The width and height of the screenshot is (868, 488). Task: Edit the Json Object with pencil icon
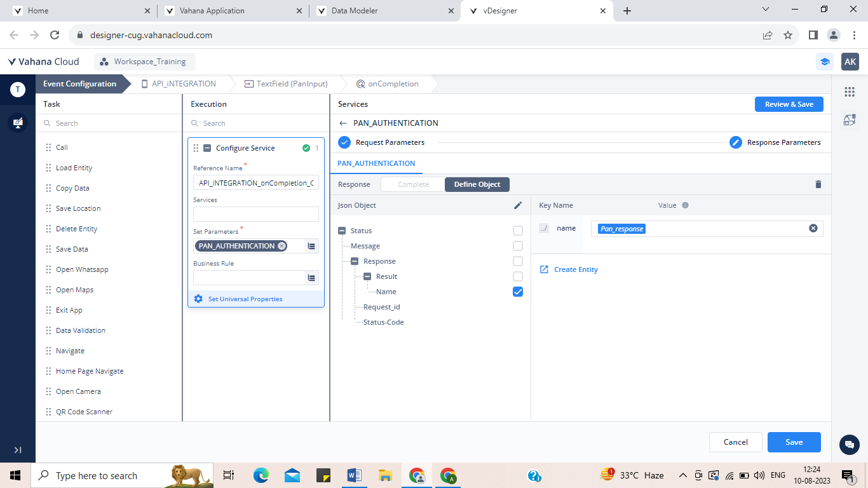[518, 205]
